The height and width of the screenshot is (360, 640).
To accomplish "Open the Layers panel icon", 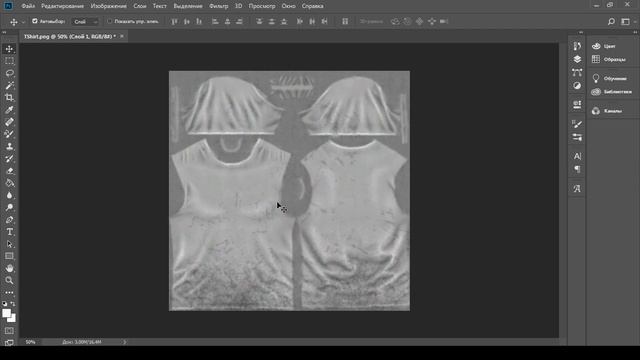I will (x=577, y=60).
